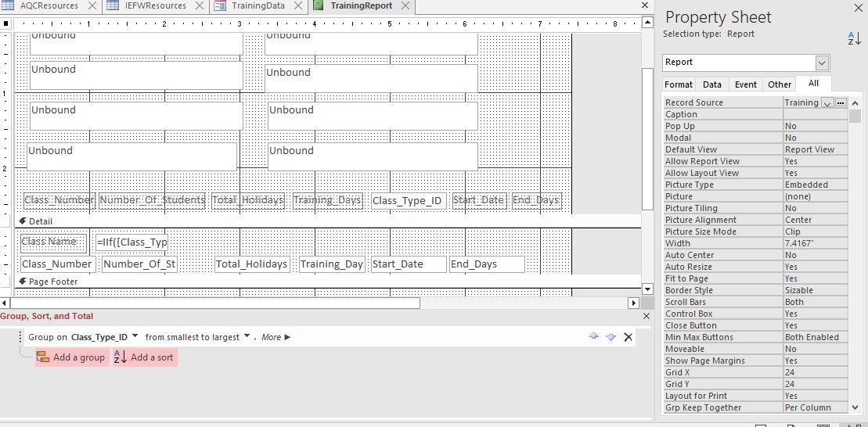Click the Add a group button

click(x=71, y=357)
